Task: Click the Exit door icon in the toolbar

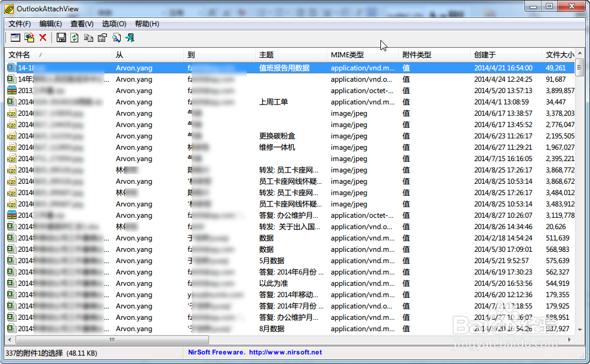Action: pyautogui.click(x=130, y=38)
